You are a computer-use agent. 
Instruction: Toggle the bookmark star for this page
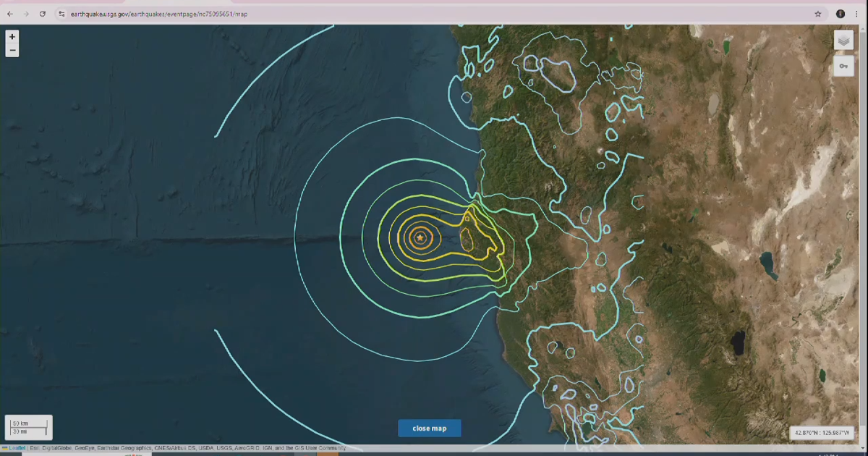click(x=816, y=13)
